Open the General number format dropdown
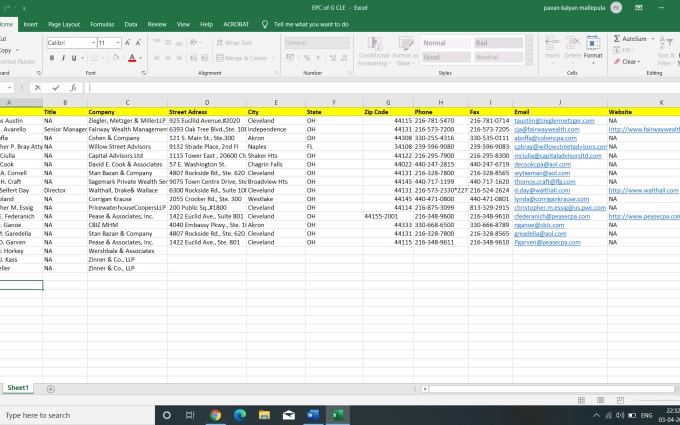Screen dimensions: 680x425 [346, 43]
